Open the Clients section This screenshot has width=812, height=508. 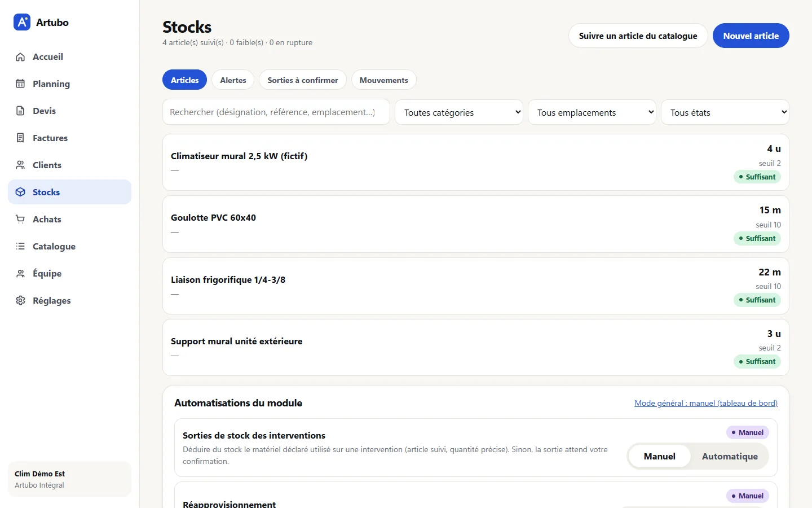69,165
